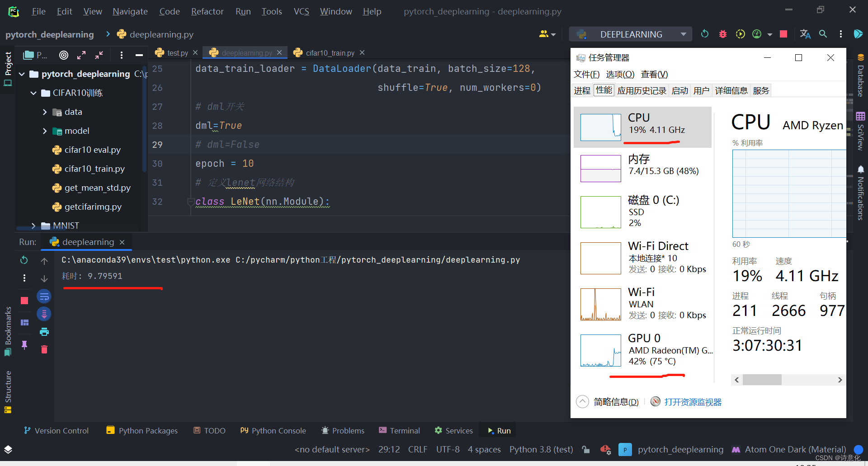
Task: Print console contents with the printer icon
Action: pos(44,331)
